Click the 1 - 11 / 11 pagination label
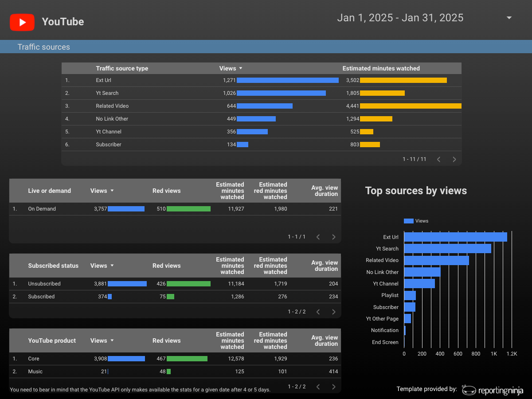532x399 pixels. 415,159
